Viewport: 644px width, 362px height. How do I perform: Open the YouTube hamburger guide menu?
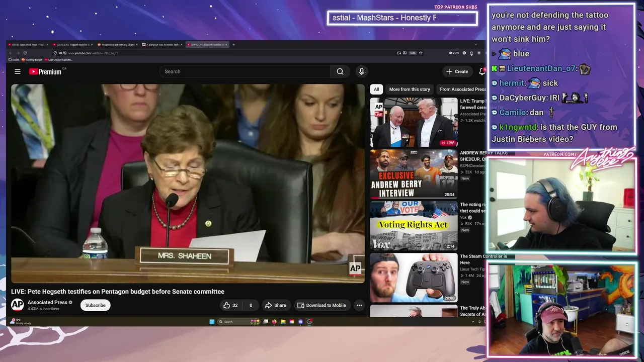pos(18,71)
